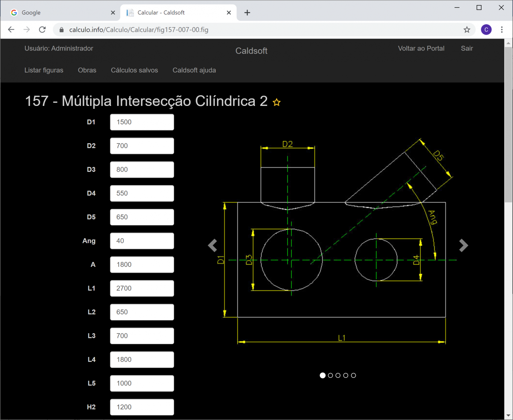The height and width of the screenshot is (420, 513).
Task: Reload the current page
Action: pyautogui.click(x=43, y=30)
